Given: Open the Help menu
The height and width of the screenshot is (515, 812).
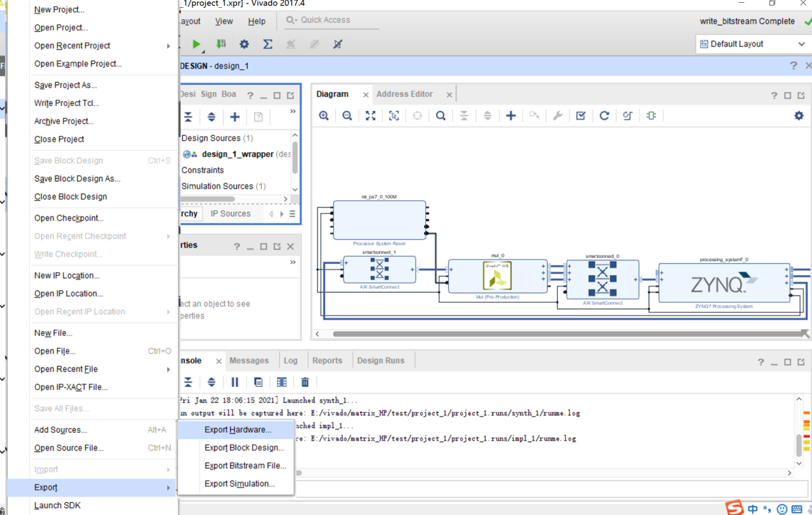Looking at the screenshot, I should click(256, 21).
